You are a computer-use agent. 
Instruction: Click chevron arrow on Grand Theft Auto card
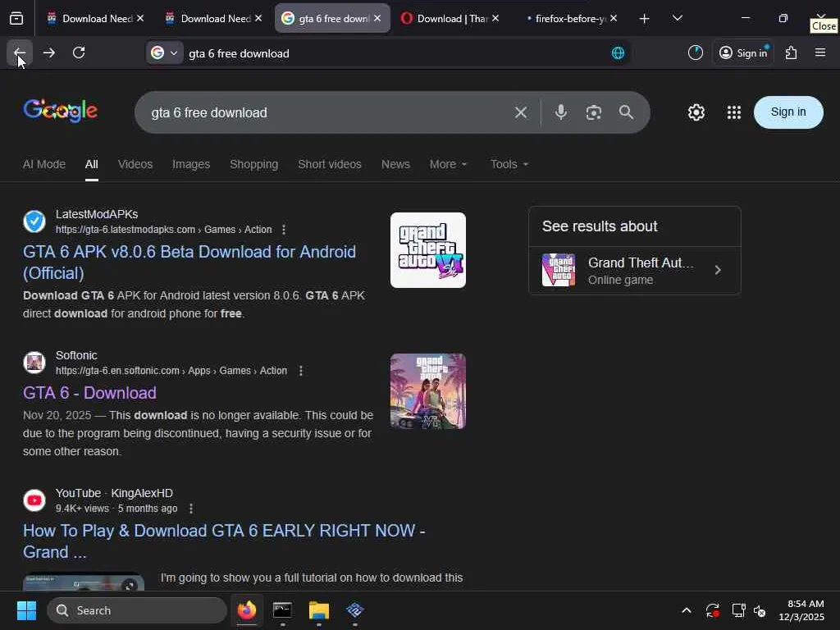tap(718, 271)
